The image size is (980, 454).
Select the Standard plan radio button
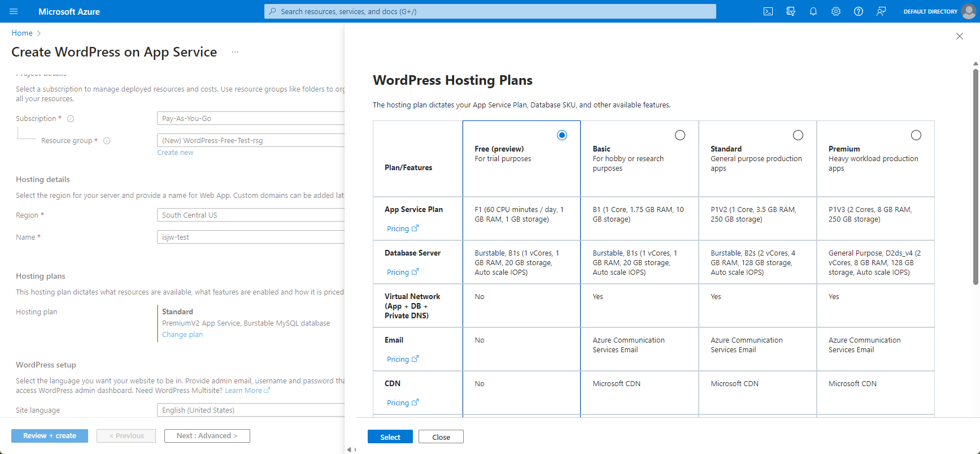(x=798, y=135)
